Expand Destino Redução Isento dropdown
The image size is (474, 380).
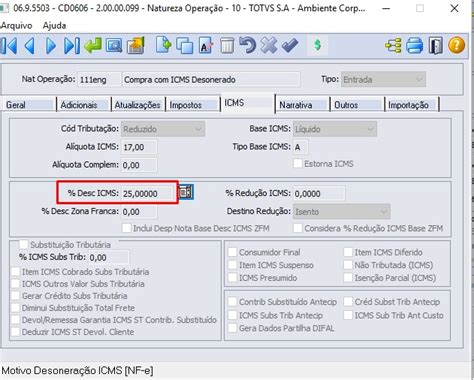(x=342, y=211)
